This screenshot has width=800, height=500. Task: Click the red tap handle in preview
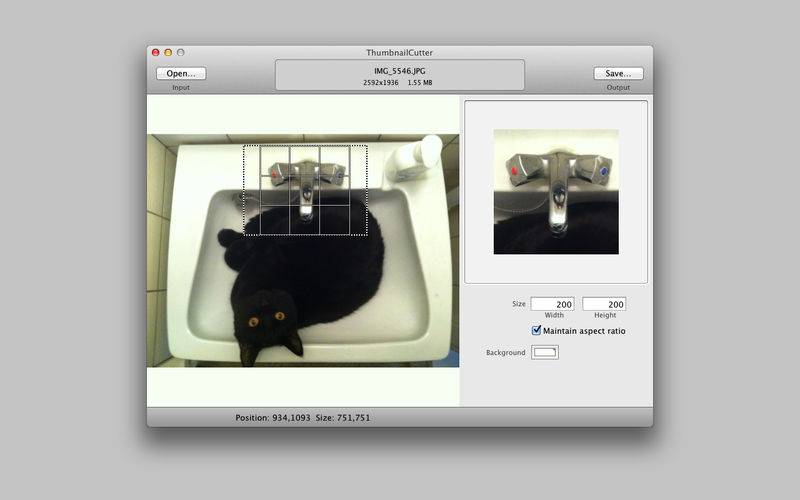click(515, 171)
